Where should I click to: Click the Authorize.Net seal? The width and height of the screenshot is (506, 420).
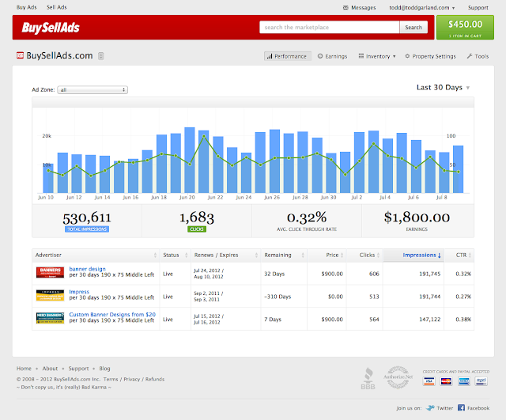pos(398,377)
